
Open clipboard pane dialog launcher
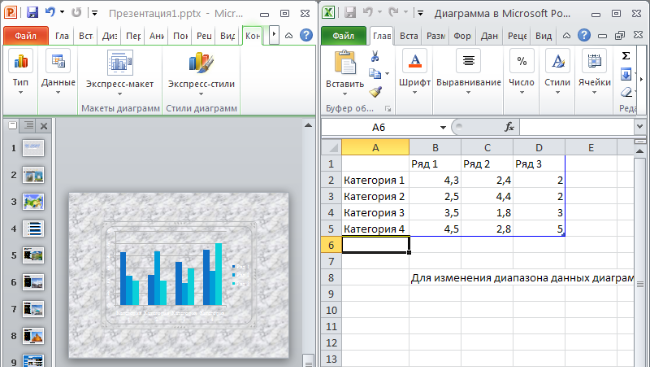388,109
